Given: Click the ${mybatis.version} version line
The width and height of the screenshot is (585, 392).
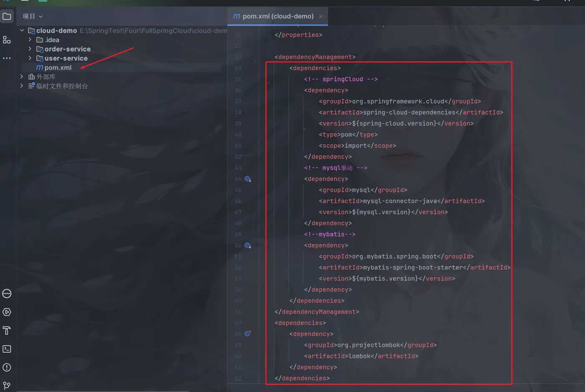Looking at the screenshot, I should [x=387, y=278].
